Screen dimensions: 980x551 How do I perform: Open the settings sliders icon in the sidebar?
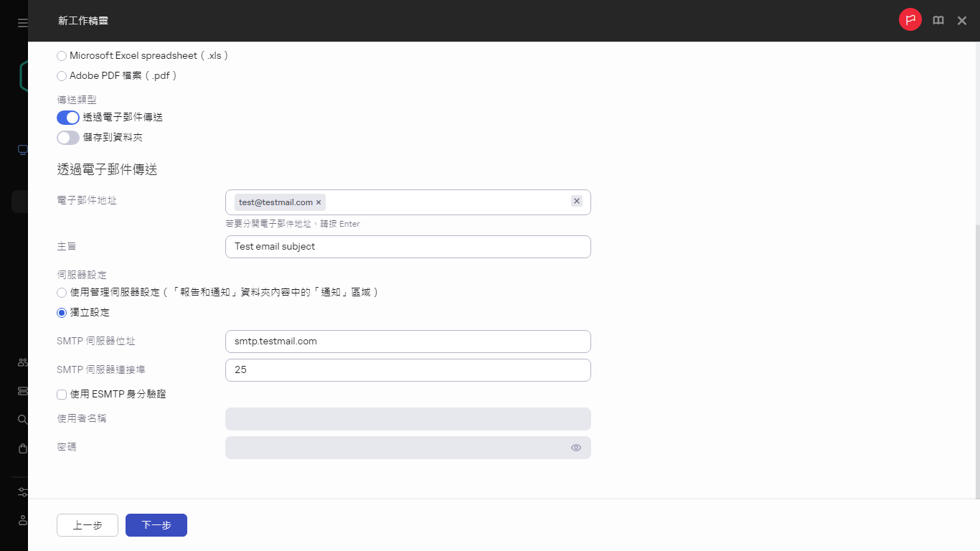point(22,491)
